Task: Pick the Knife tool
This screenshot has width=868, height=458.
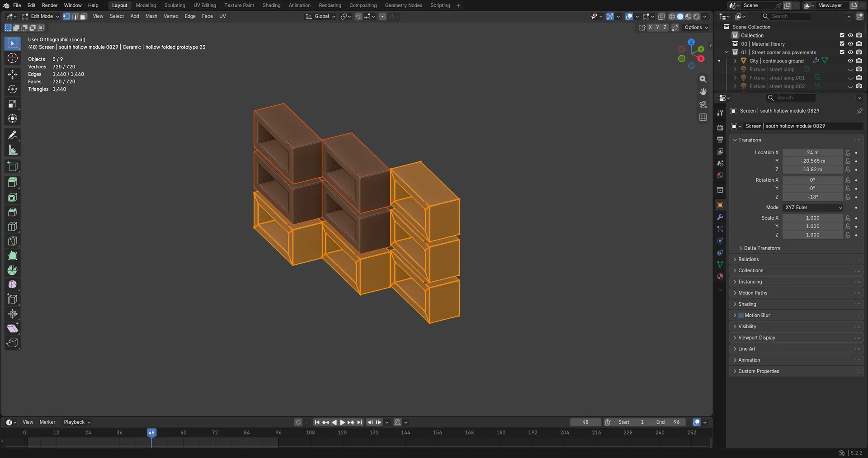Action: click(x=13, y=241)
